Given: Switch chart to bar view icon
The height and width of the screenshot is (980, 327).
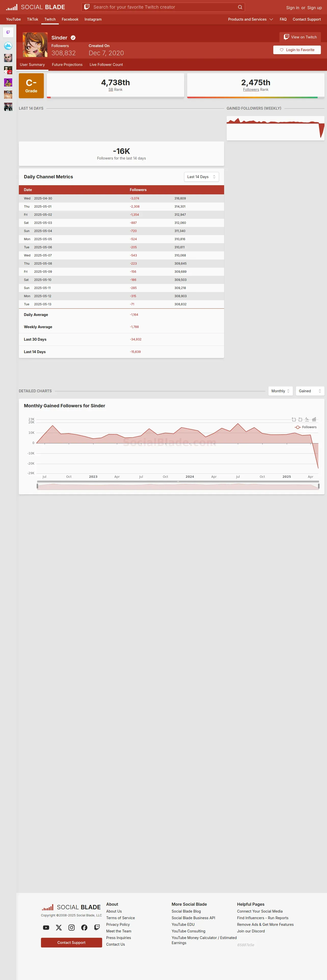Looking at the screenshot, I should [314, 419].
